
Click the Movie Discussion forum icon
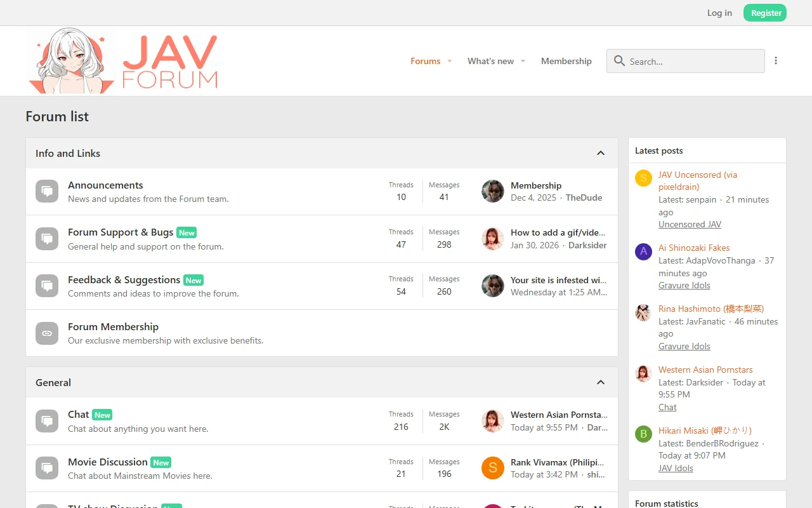pyautogui.click(x=46, y=468)
